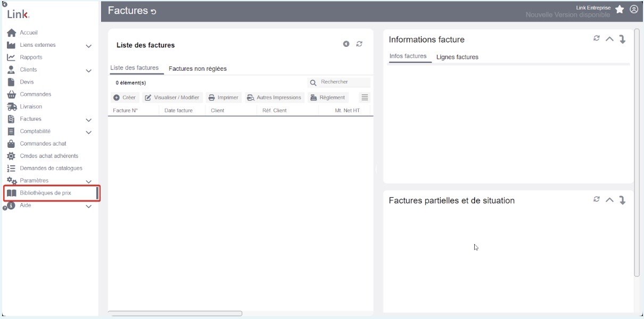Click the Rechercher search field
This screenshot has height=319, width=644.
[x=340, y=82]
